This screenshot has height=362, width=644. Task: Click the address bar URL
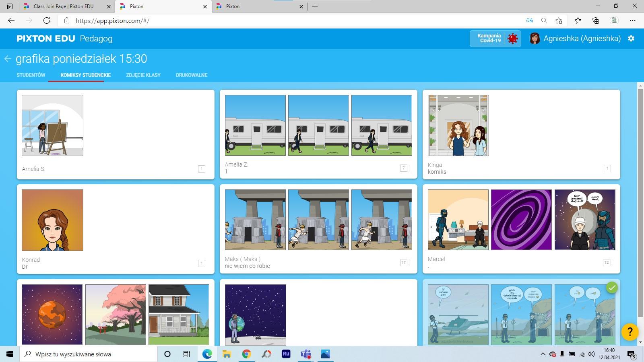point(112,21)
